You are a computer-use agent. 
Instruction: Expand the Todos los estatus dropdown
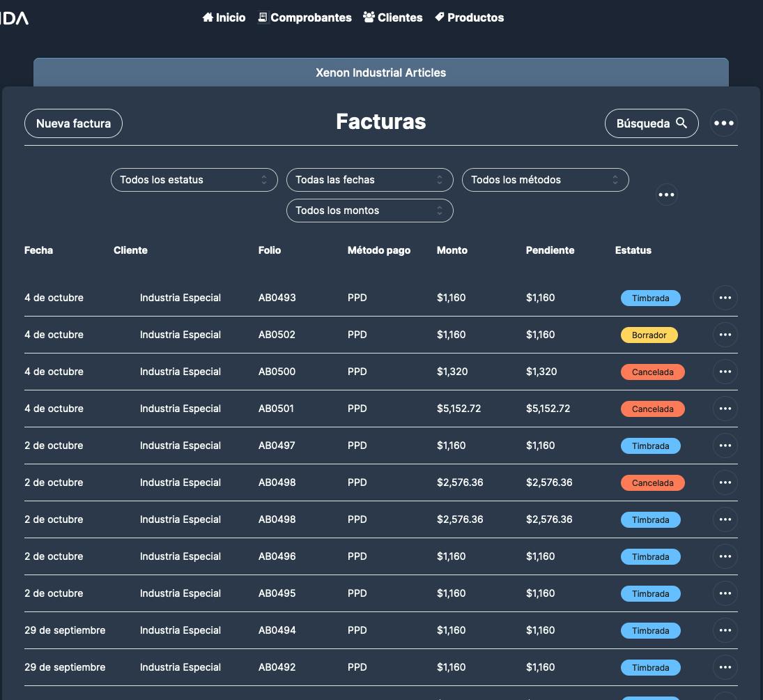click(x=194, y=180)
